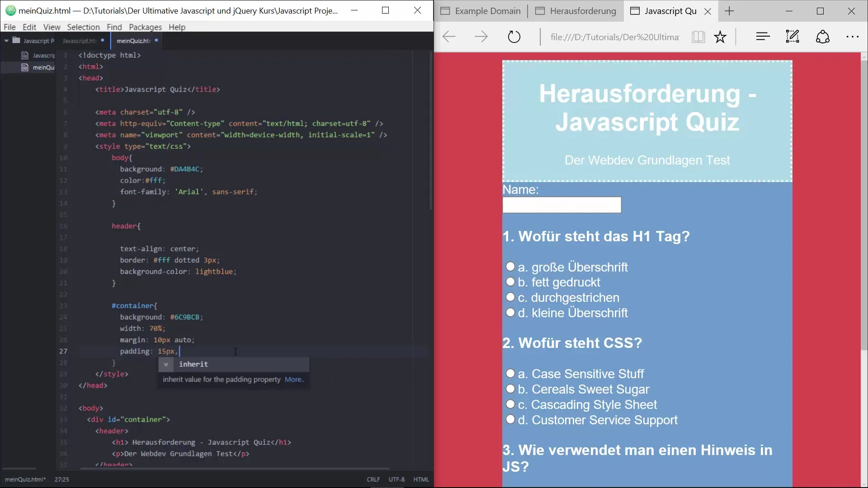Screen dimensions: 868x488
Task: Select radio c. durchgestrichen
Action: point(510,297)
